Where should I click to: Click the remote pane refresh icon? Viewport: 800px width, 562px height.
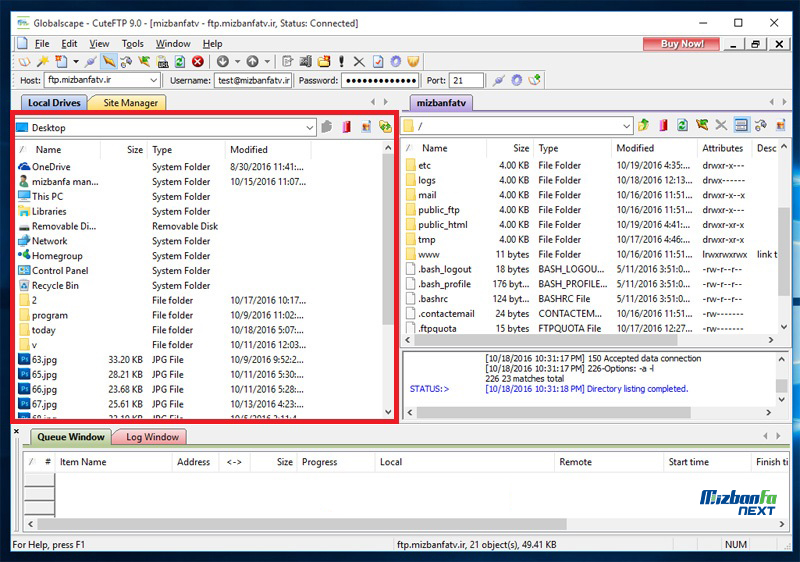click(x=682, y=126)
